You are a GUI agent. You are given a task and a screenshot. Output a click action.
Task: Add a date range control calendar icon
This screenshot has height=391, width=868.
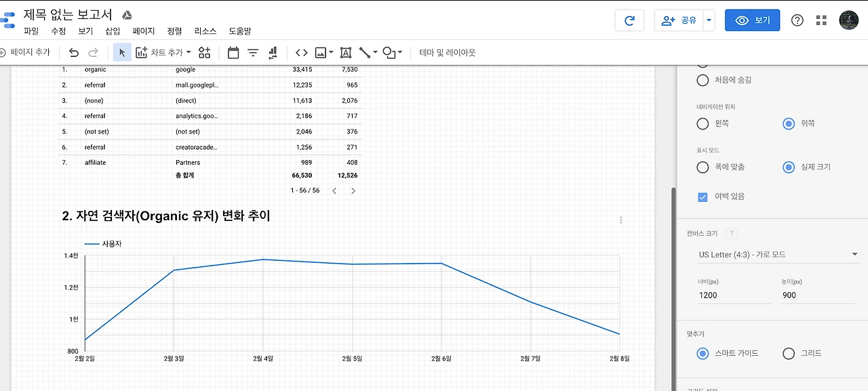click(233, 52)
